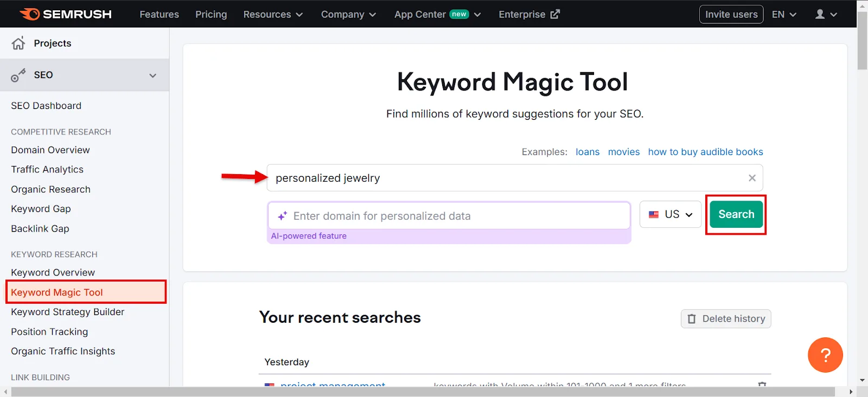
Task: Open the EN language dropdown
Action: (x=784, y=14)
